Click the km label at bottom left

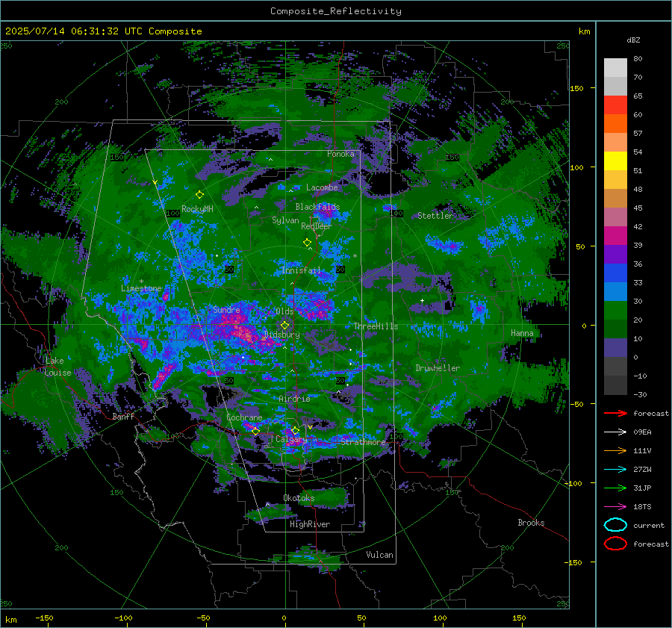[x=10, y=620]
